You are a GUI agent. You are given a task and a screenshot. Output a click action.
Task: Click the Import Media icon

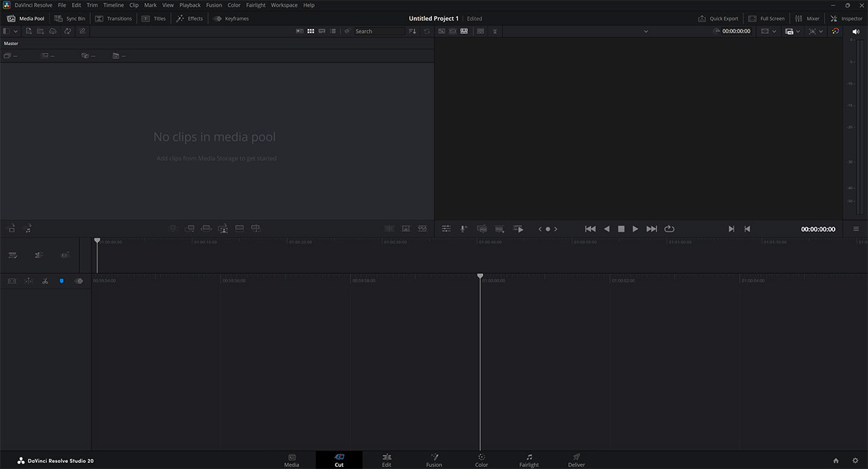[x=28, y=31]
